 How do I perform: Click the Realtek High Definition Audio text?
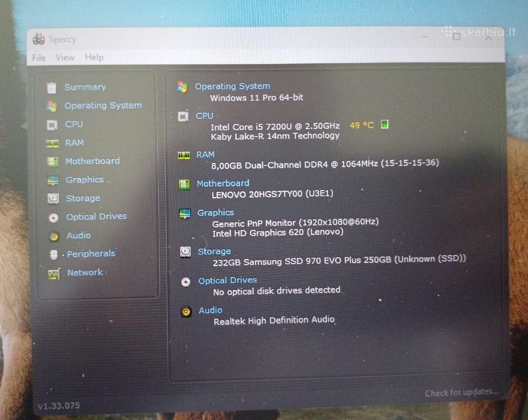(x=274, y=321)
